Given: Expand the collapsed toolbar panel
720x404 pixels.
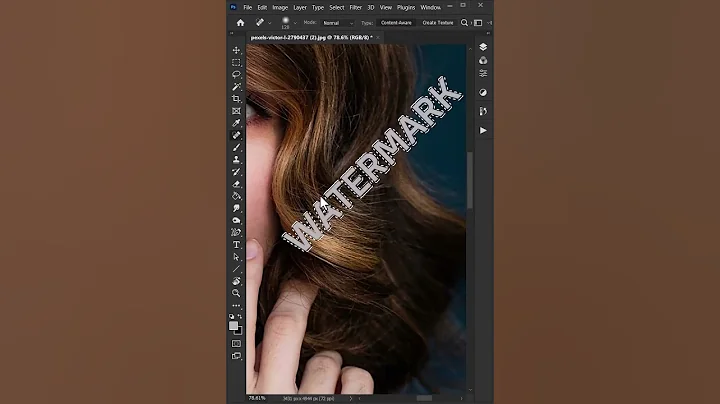Looking at the screenshot, I should point(231,33).
